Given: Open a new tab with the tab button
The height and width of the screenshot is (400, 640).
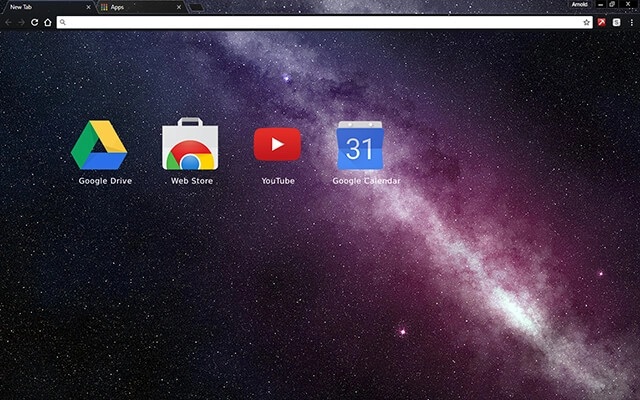Looking at the screenshot, I should [196, 7].
